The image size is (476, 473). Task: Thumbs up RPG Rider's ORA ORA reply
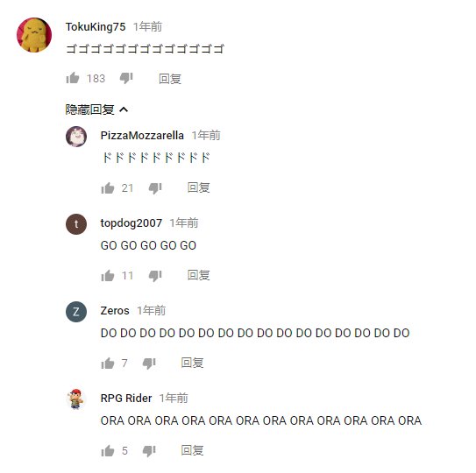(x=108, y=450)
